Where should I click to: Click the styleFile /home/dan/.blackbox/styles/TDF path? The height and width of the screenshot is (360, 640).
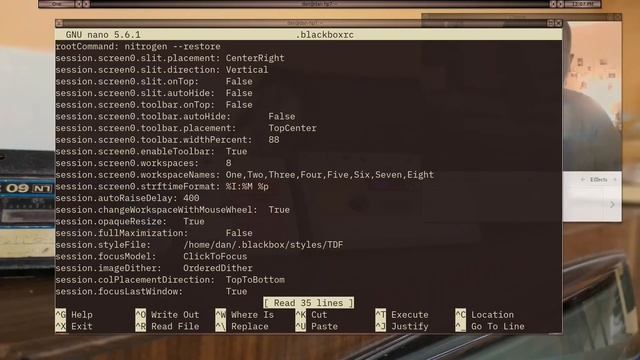(263, 245)
